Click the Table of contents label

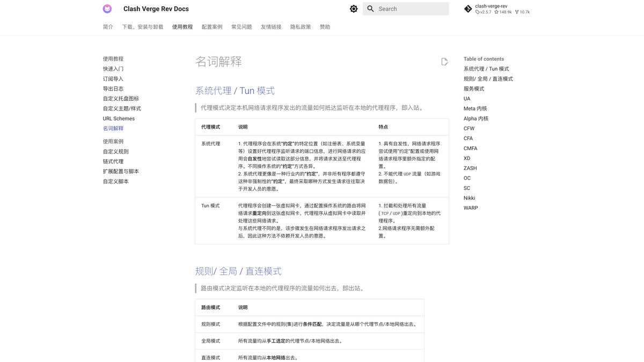(484, 59)
